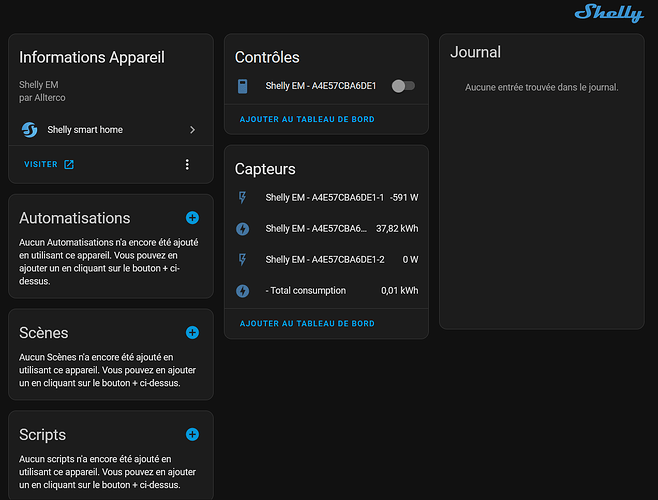658x500 pixels.
Task: Select the 0,01 kWh value
Action: [400, 291]
